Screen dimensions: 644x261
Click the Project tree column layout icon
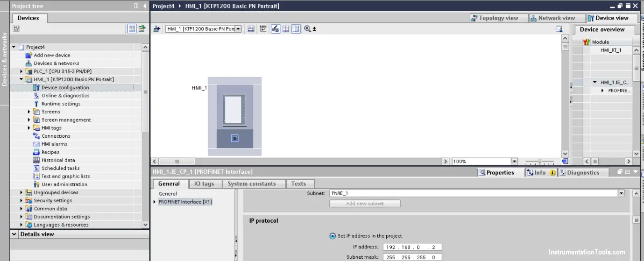136,6
